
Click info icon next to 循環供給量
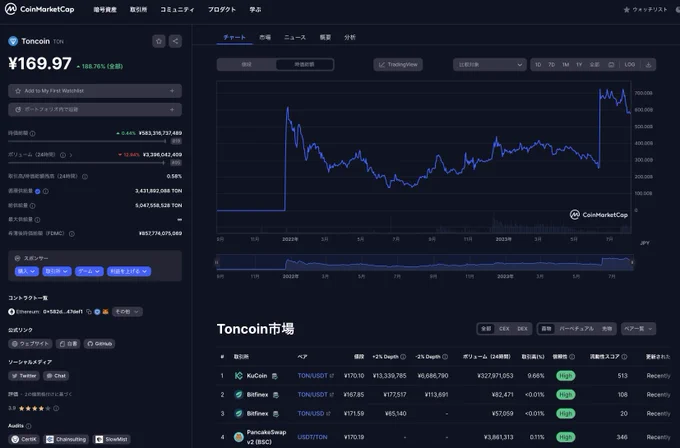[46, 191]
